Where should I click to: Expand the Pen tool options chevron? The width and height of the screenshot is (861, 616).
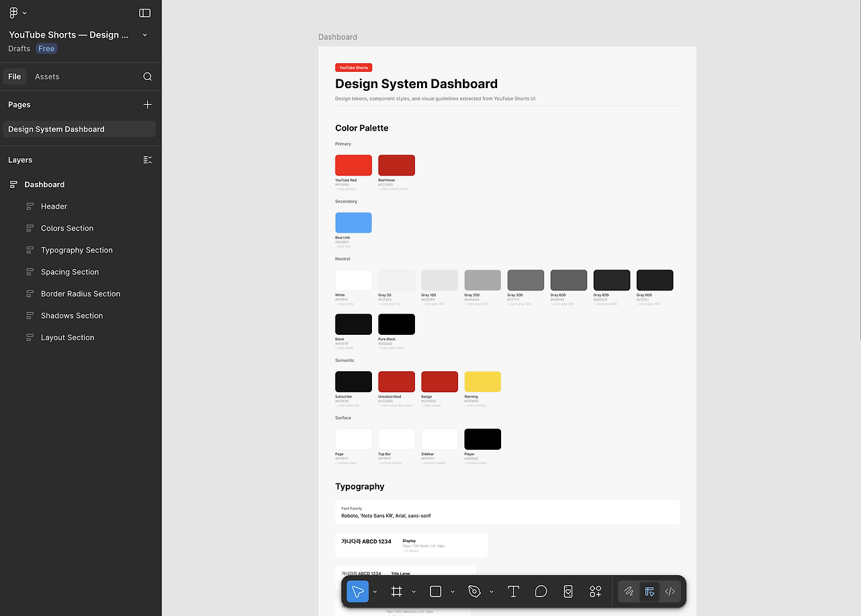pos(492,592)
